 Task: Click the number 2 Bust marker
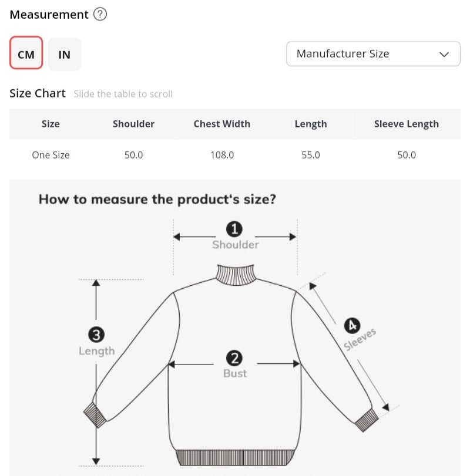click(x=235, y=358)
